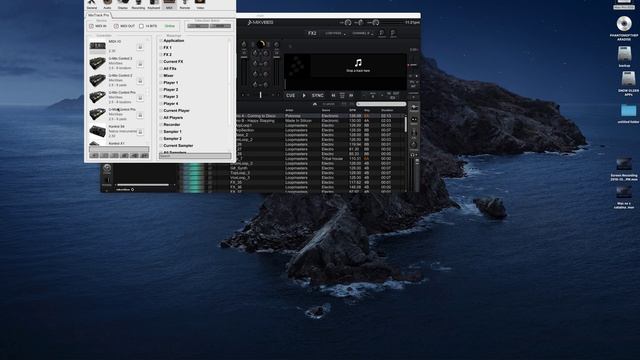
Task: Click the FX2 label in Mixvibes
Action: [x=312, y=33]
